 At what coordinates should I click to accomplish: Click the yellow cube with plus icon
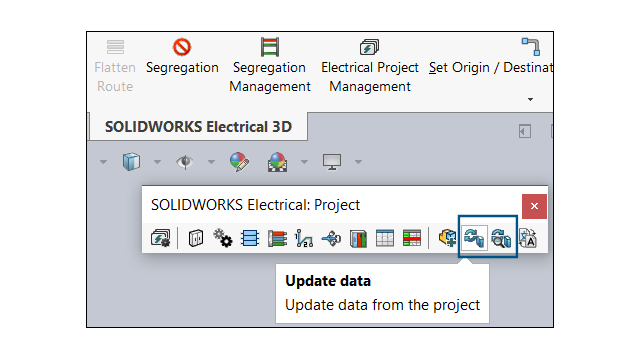pos(447,238)
